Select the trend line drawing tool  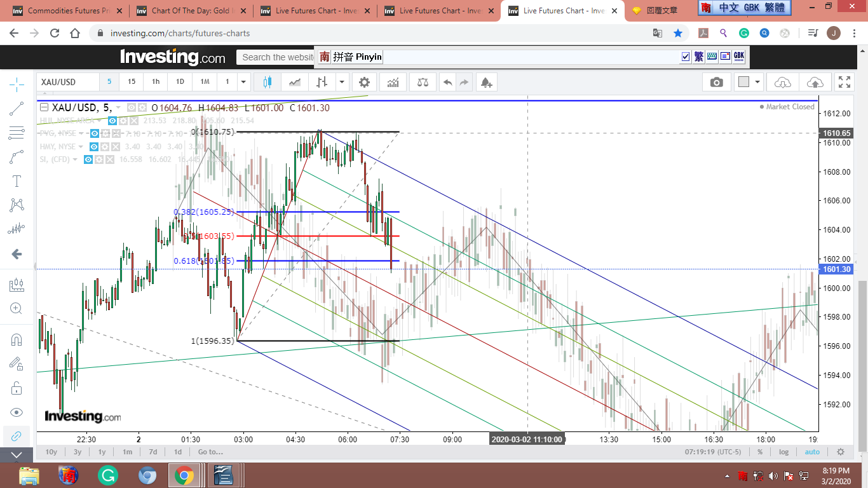(x=17, y=109)
